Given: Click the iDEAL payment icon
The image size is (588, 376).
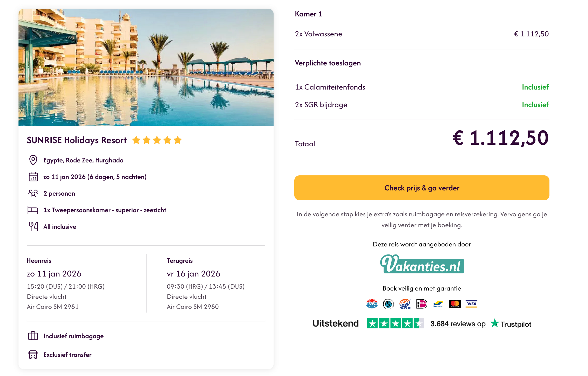Looking at the screenshot, I should [422, 304].
